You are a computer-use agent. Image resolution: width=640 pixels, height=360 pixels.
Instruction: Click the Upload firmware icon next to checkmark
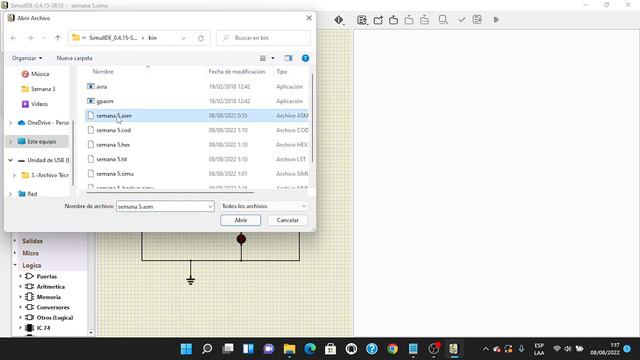coord(477,20)
